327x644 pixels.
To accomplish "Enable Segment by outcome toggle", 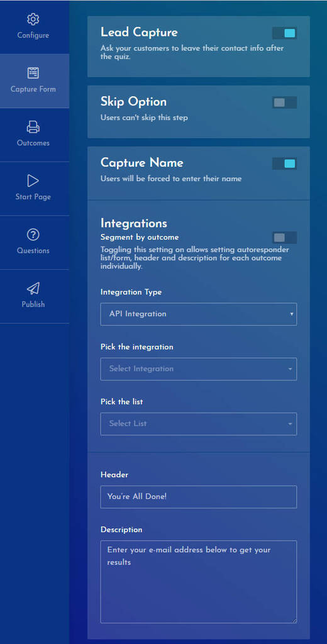I will pos(284,237).
